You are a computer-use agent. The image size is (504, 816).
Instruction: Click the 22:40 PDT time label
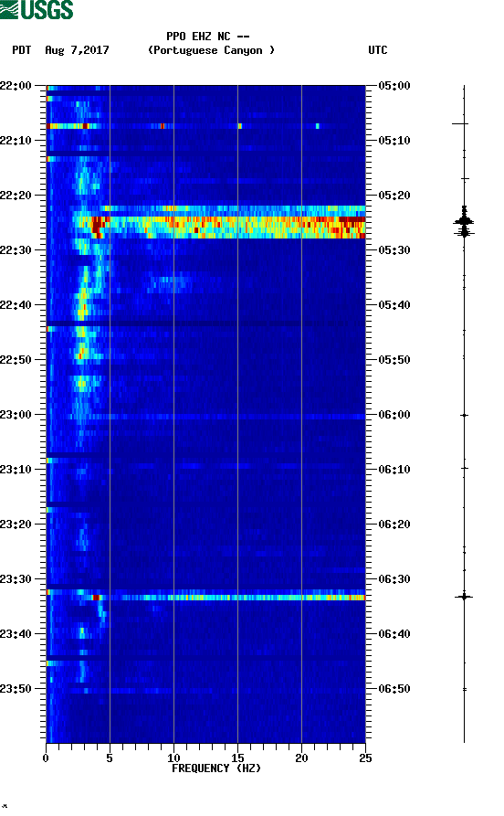tap(16, 305)
